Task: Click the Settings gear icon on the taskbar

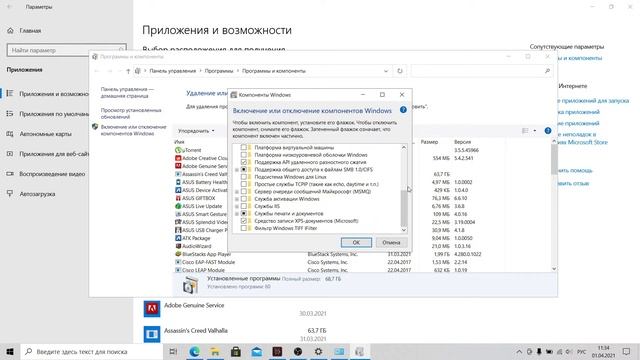Action: (x=318, y=351)
